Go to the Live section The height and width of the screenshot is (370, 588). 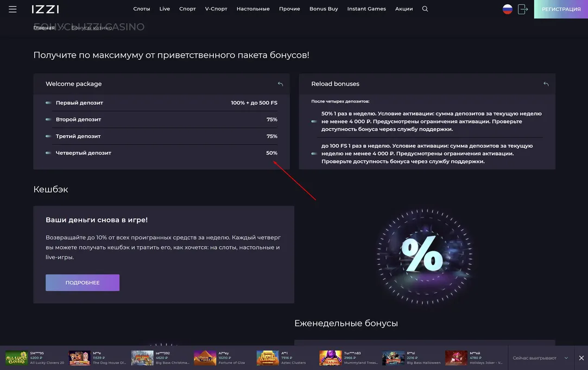(165, 9)
